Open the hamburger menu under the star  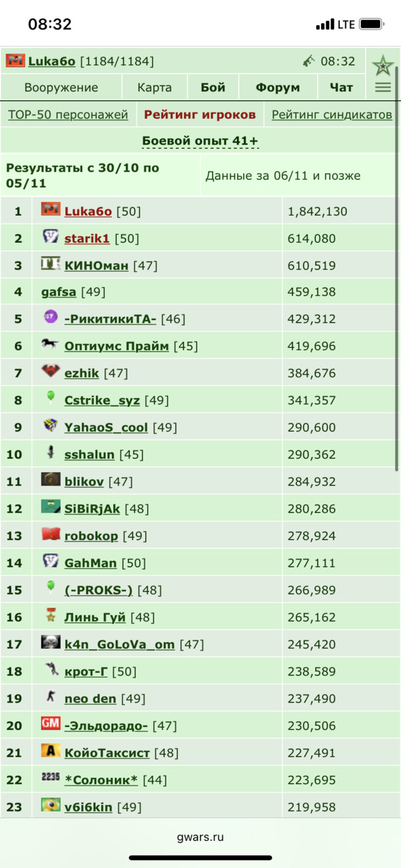click(383, 87)
